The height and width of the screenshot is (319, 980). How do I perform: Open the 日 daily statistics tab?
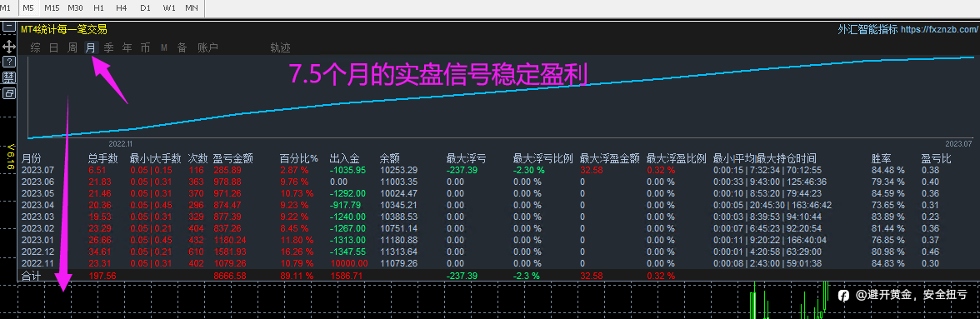click(x=54, y=47)
